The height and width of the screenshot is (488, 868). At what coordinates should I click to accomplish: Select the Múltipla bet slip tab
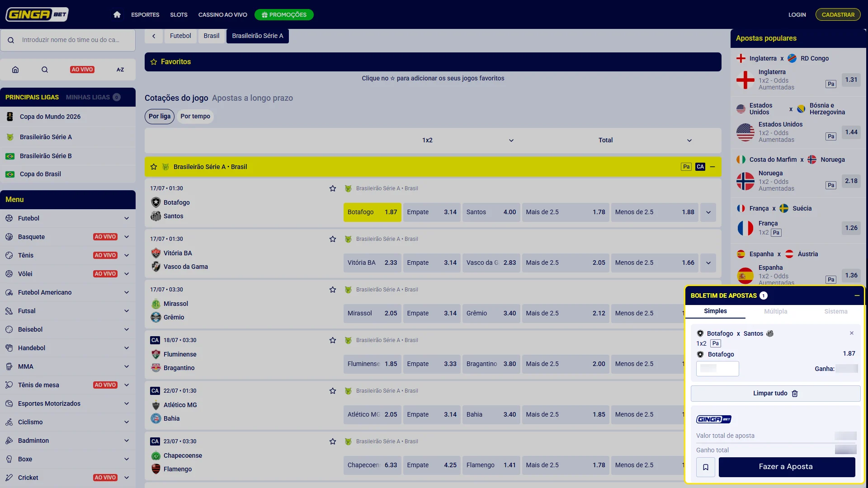(776, 311)
